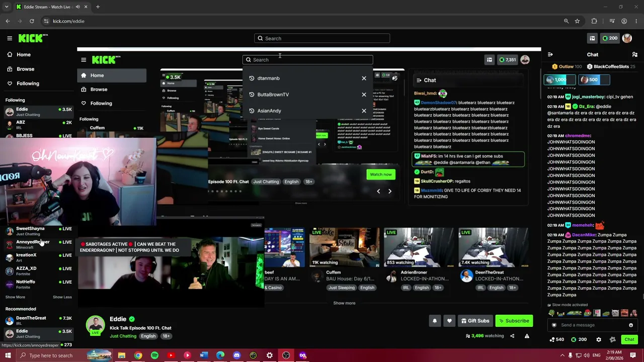This screenshot has width=644, height=362.
Task: Click the Kick logo at top left
Action: pos(33,38)
